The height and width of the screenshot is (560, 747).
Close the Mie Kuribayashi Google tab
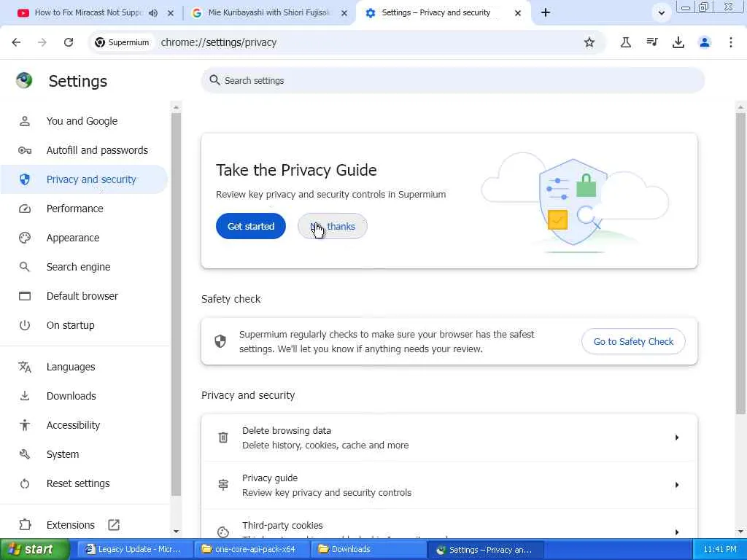pos(344,13)
